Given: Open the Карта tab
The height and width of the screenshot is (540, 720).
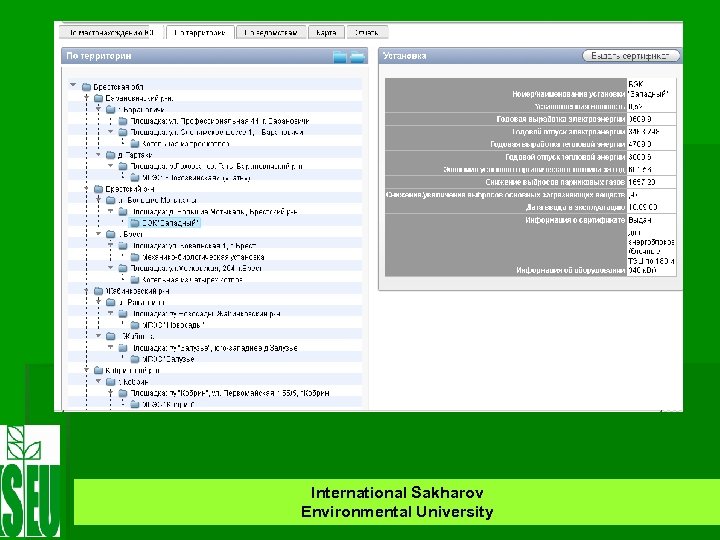Looking at the screenshot, I should pos(326,33).
